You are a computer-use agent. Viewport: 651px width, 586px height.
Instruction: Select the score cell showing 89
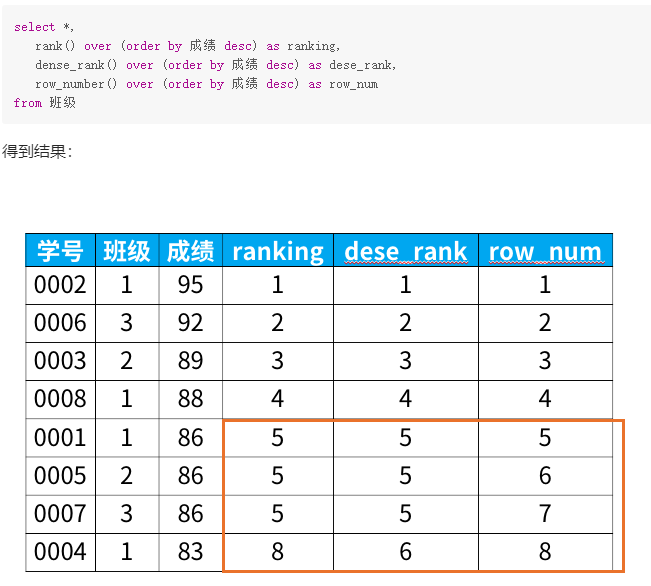coord(191,361)
